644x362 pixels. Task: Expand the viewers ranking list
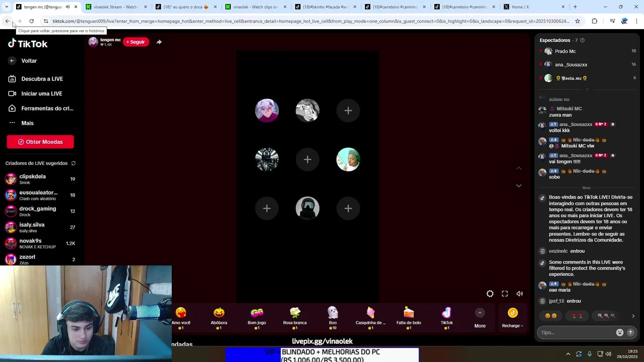tap(587, 89)
